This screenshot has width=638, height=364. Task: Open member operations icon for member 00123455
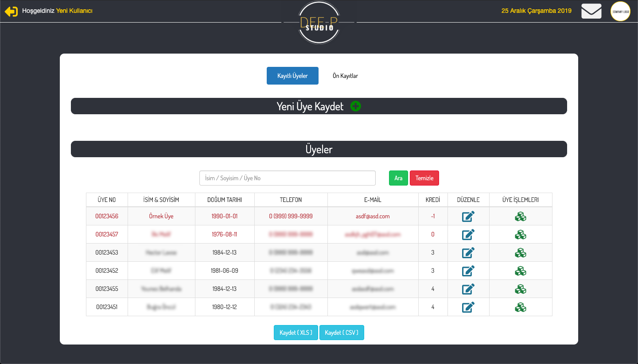(521, 289)
